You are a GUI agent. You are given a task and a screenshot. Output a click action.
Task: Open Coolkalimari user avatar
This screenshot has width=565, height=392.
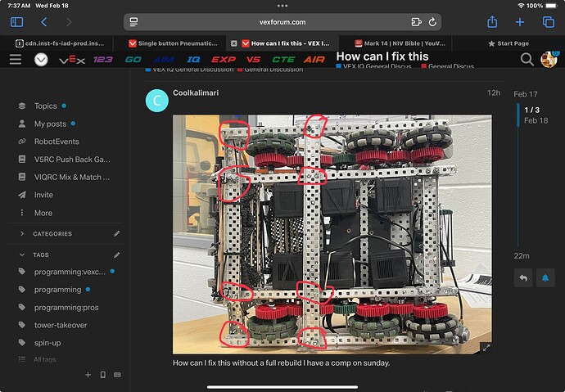pyautogui.click(x=156, y=101)
